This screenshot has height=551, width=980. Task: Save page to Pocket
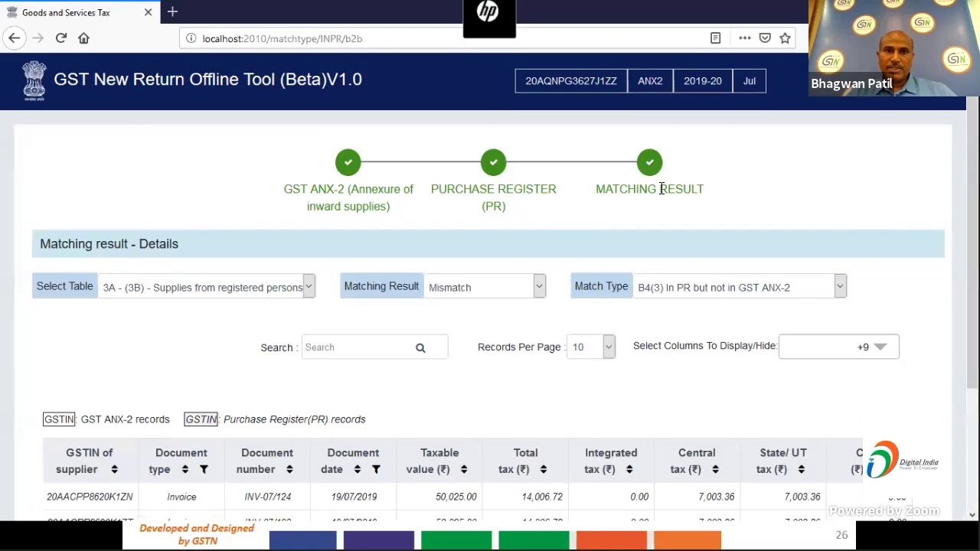coord(765,38)
